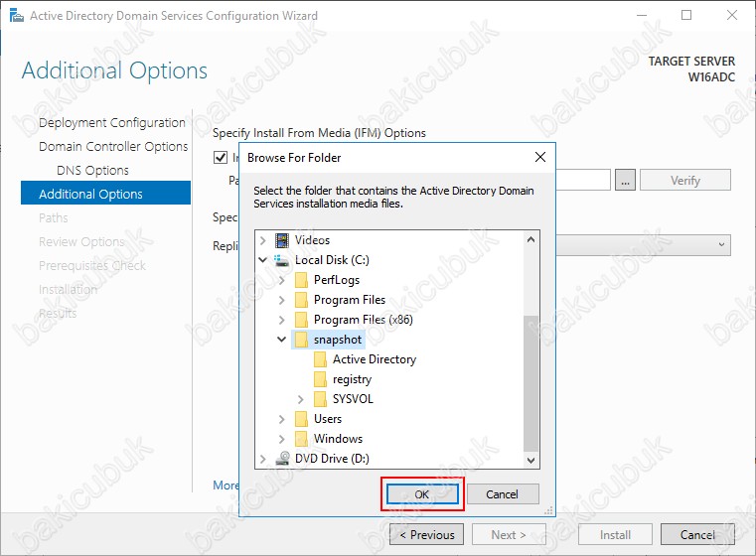Collapse the snapshot folder node

tap(281, 340)
